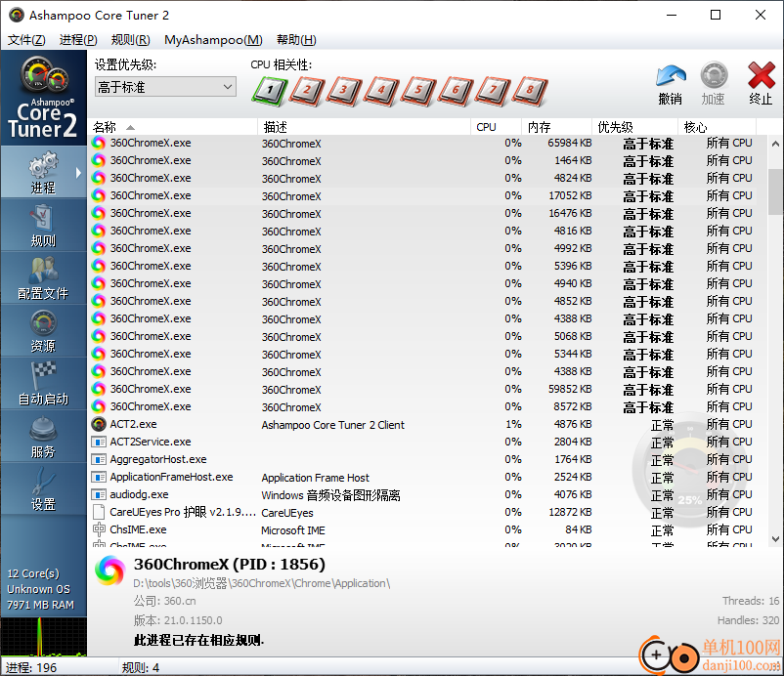Open the 帮助(H) menu

(296, 40)
